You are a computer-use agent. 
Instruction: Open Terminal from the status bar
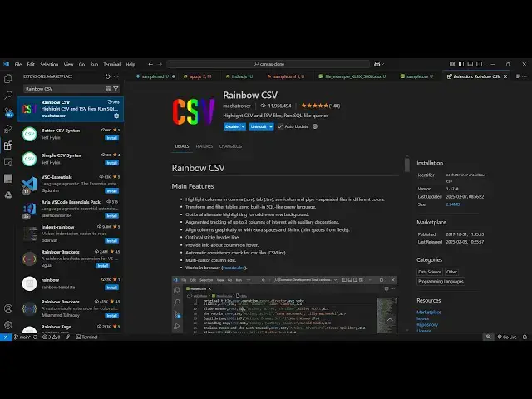pyautogui.click(x=86, y=337)
